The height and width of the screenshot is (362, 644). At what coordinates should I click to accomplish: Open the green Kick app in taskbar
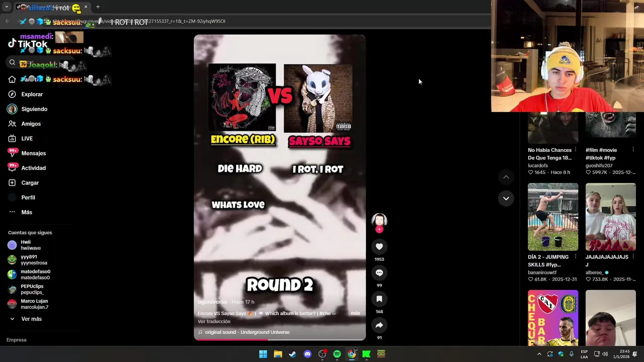click(x=367, y=354)
